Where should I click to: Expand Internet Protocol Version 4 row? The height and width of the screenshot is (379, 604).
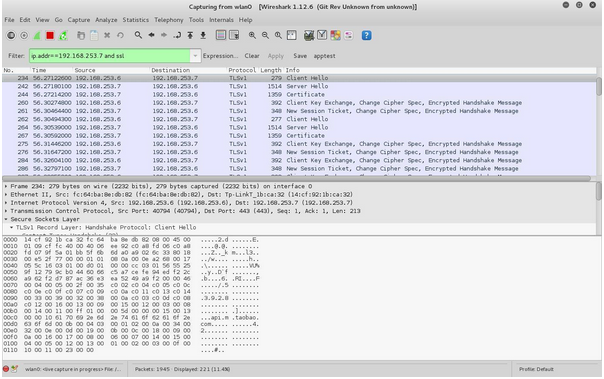6,203
